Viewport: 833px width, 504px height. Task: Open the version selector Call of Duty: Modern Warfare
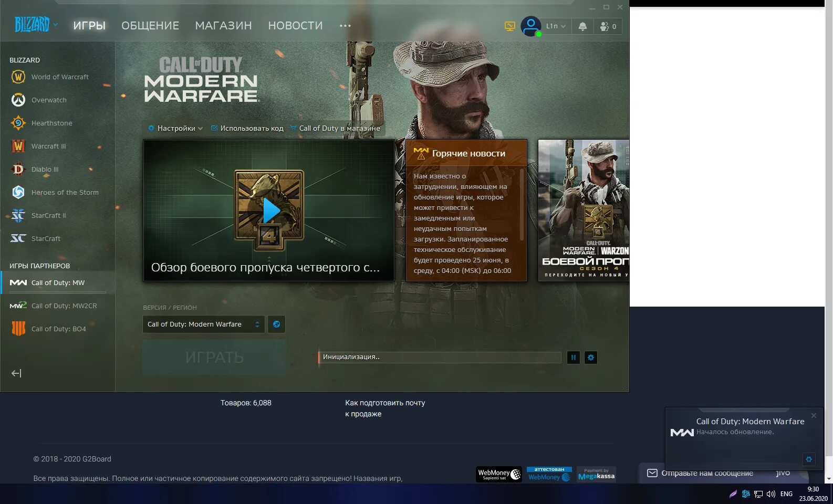(204, 324)
